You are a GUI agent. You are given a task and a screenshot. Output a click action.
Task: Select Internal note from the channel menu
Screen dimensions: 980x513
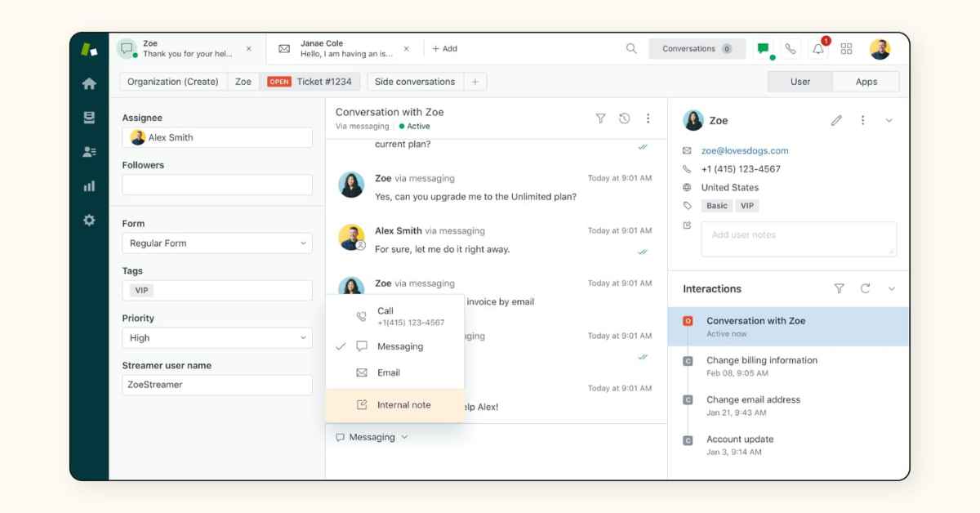pos(402,403)
